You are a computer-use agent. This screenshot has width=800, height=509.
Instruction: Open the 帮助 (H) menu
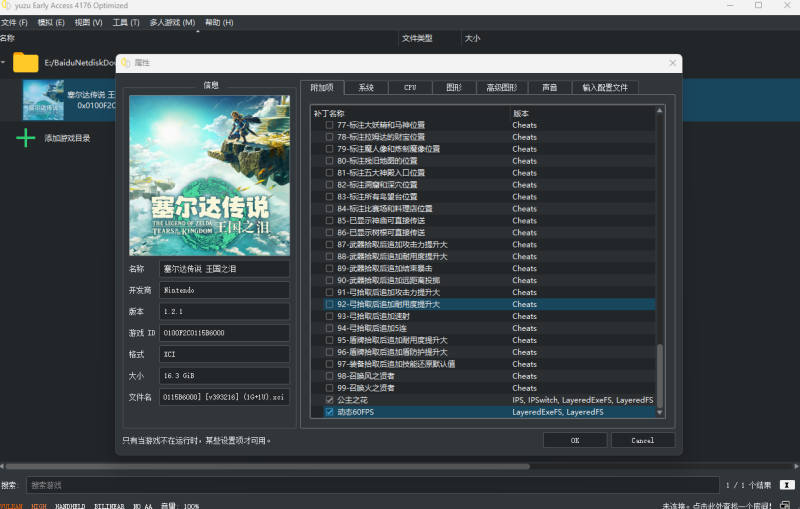click(219, 22)
